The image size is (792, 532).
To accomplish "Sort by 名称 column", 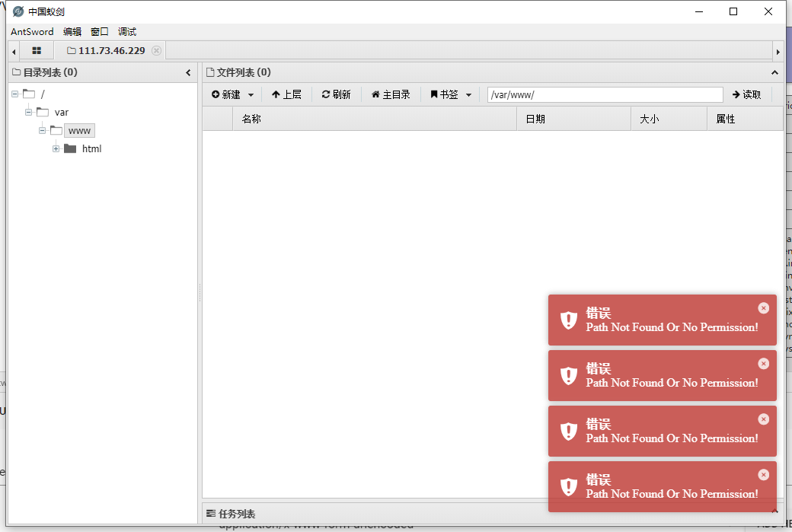I will (375, 119).
